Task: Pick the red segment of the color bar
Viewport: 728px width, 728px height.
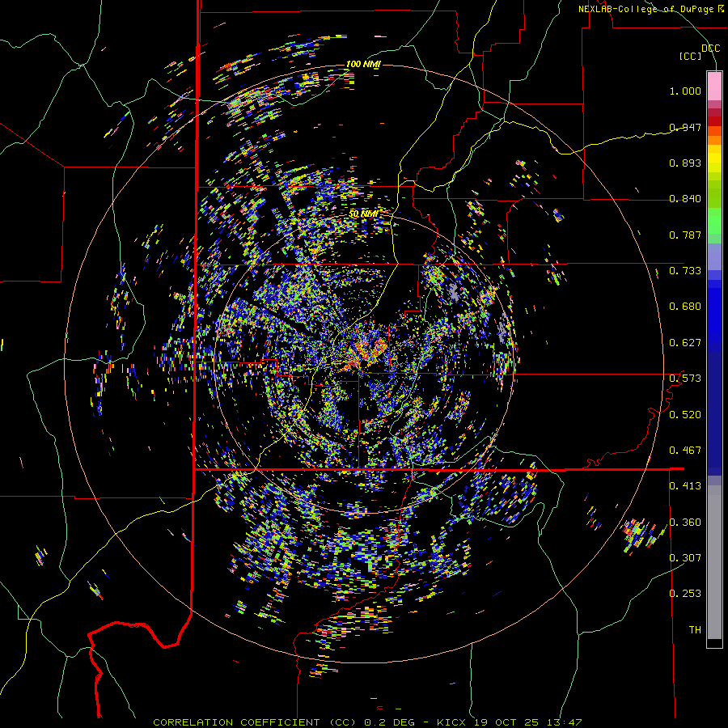Action: click(714, 121)
